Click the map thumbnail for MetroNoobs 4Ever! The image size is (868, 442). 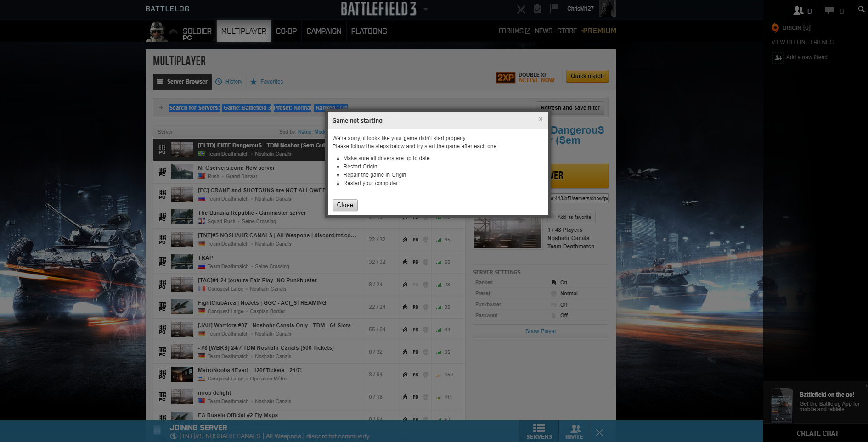pyautogui.click(x=182, y=375)
